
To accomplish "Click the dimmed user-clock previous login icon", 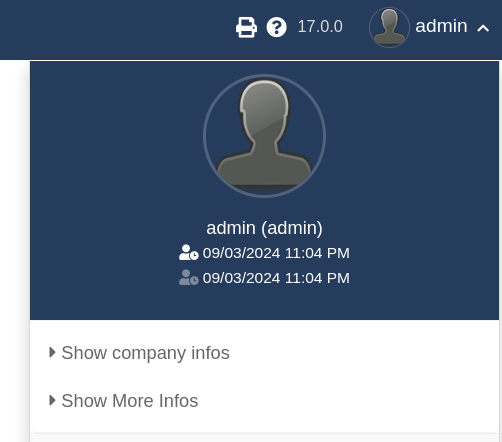I will (189, 278).
